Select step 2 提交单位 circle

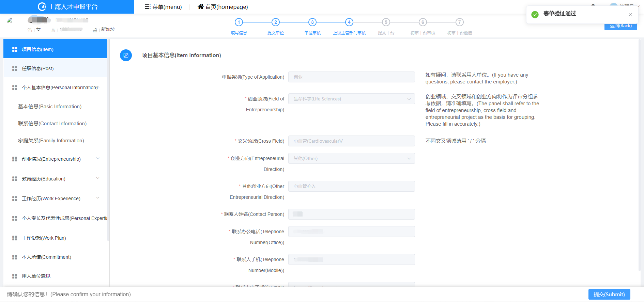pyautogui.click(x=276, y=22)
